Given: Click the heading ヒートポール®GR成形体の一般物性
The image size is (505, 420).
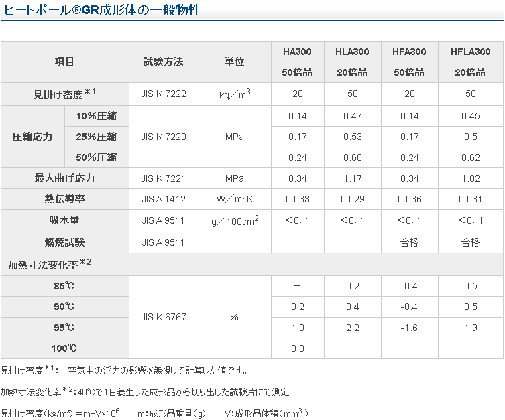Looking at the screenshot, I should click(102, 10).
